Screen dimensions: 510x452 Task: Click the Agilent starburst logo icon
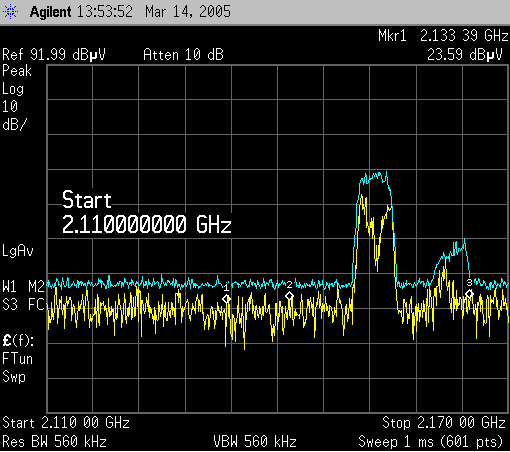tap(10, 12)
